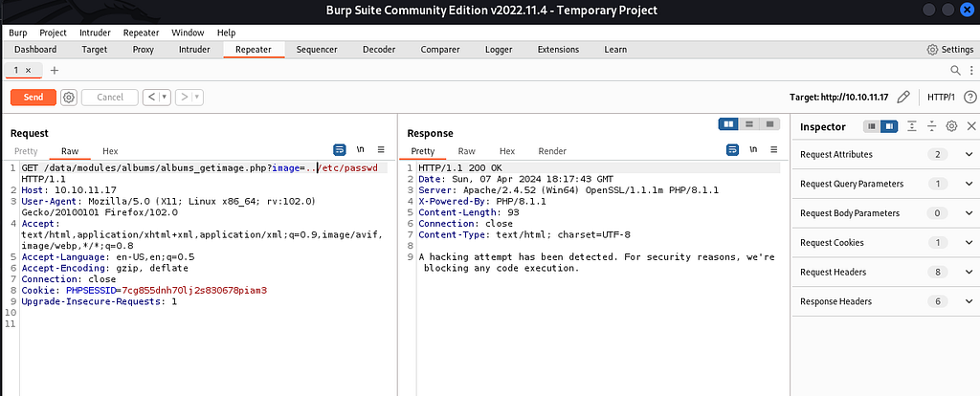
Task: Select top-bottom layout view
Action: tap(748, 124)
